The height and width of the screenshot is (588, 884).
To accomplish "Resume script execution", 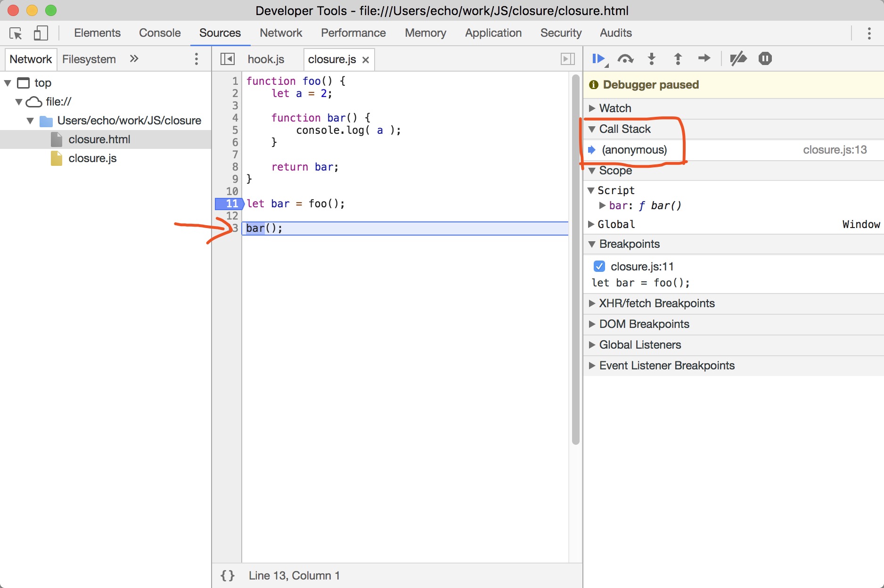I will tap(599, 59).
